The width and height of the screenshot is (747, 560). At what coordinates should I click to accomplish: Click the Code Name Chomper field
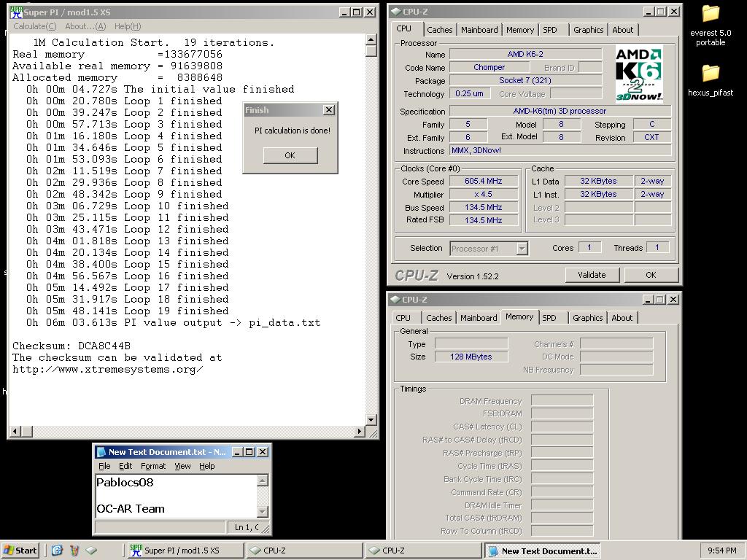489,68
